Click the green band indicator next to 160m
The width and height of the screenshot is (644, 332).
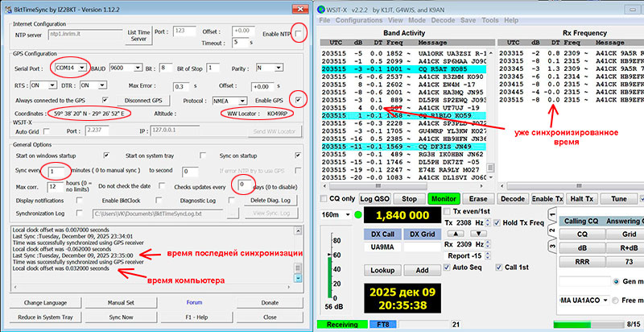click(357, 215)
